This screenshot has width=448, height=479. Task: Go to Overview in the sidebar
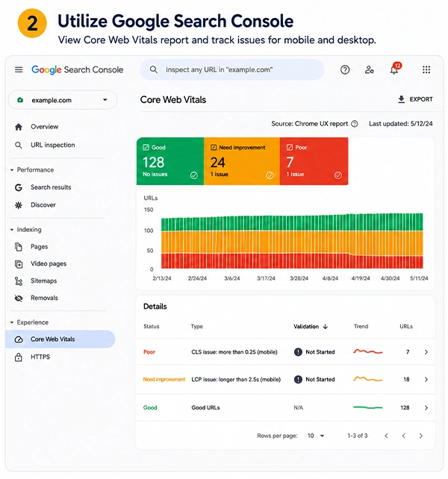[44, 127]
